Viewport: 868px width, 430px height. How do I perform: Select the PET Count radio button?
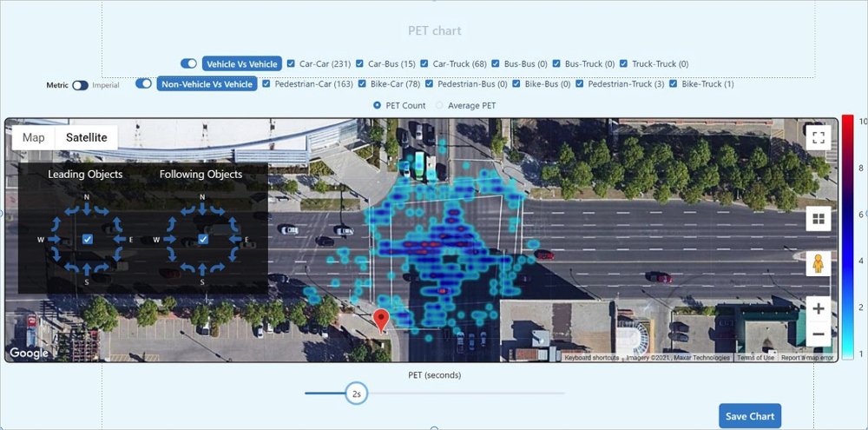coord(378,105)
